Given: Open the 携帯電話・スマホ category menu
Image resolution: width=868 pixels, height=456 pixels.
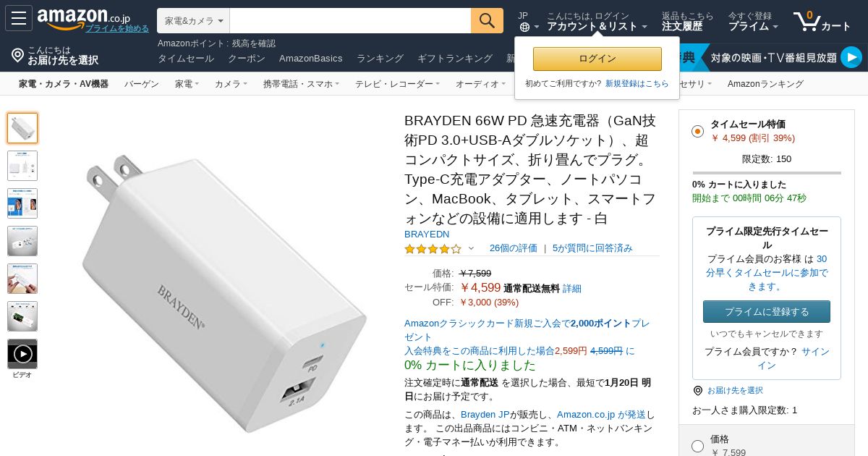Looking at the screenshot, I should coord(302,84).
